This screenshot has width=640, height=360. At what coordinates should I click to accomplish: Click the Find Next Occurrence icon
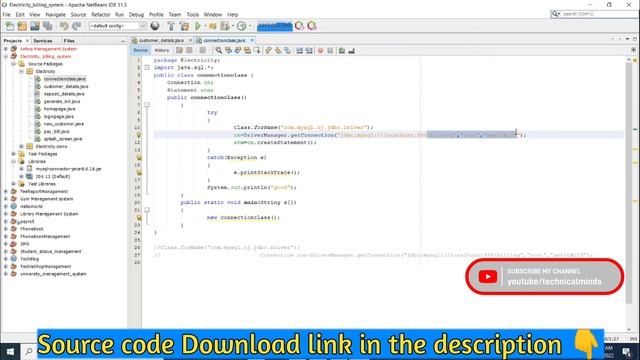[x=238, y=51]
